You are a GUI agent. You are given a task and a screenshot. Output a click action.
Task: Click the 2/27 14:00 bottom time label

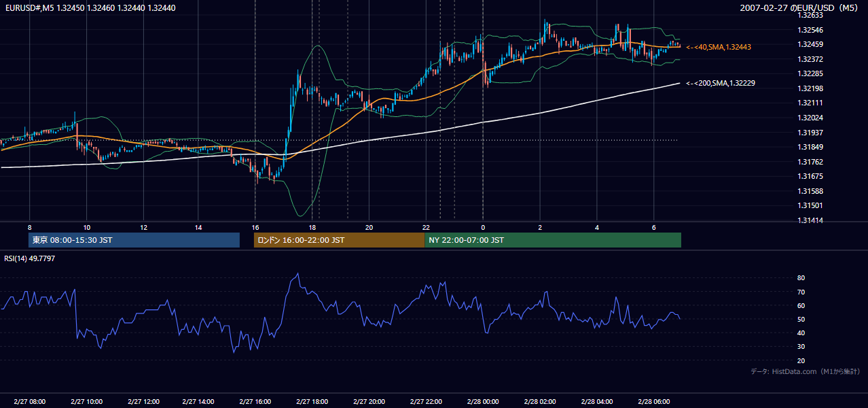[198, 401]
